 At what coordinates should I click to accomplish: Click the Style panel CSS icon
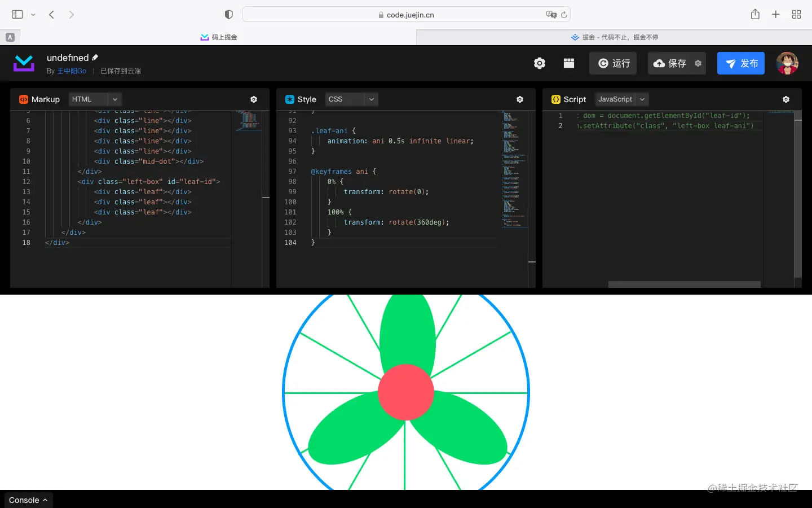coord(290,99)
